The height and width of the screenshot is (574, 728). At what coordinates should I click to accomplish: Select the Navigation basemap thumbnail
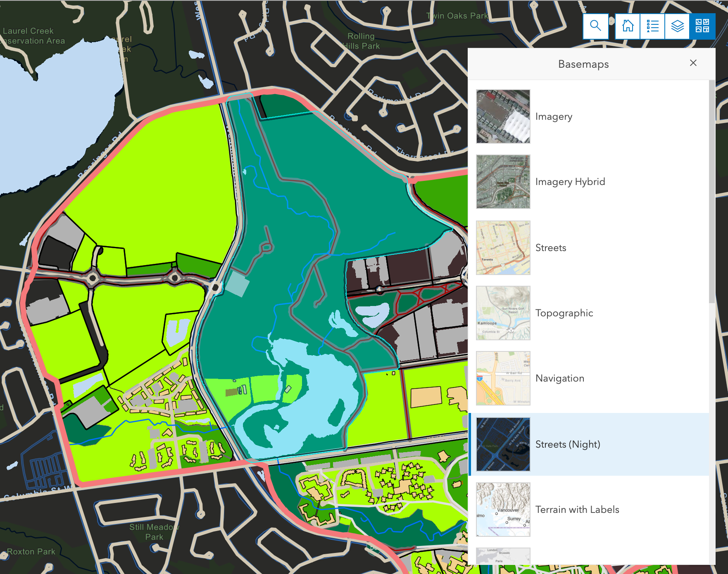tap(503, 378)
